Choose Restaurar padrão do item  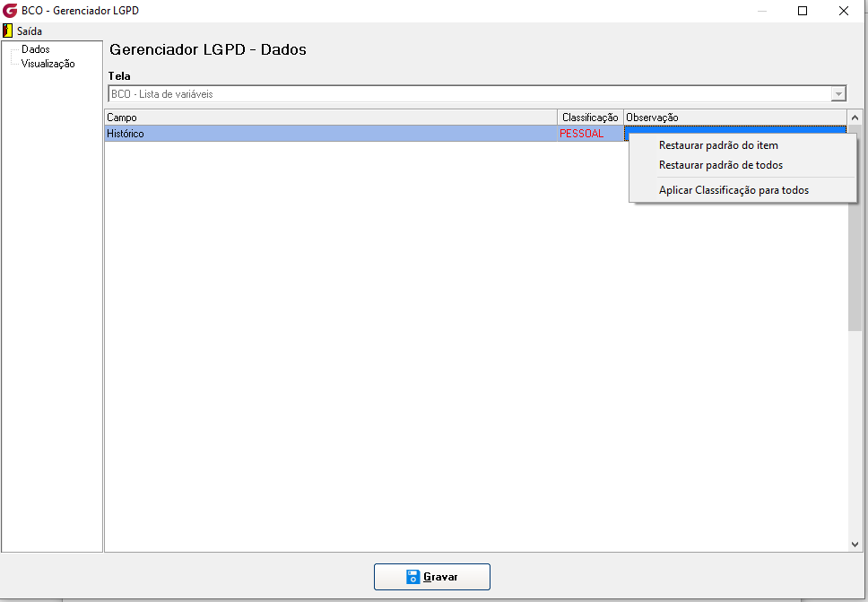(x=718, y=145)
